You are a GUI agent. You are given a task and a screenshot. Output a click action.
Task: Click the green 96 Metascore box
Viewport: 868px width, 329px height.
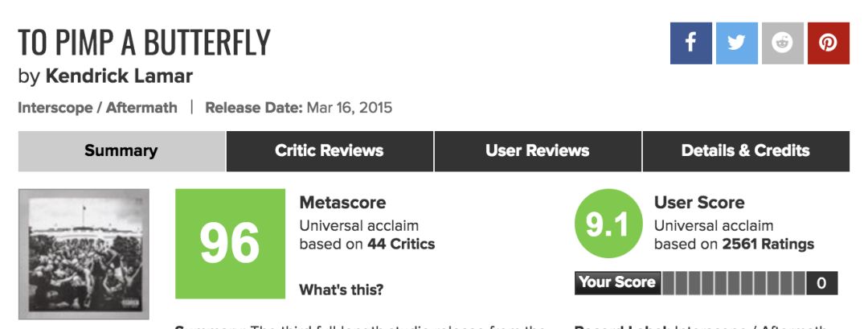tap(230, 244)
